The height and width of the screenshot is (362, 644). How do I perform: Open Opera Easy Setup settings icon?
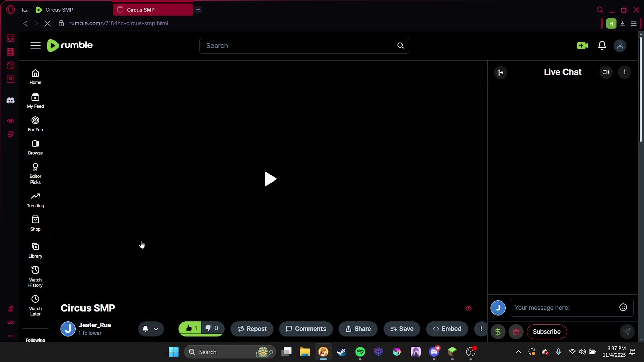(634, 23)
